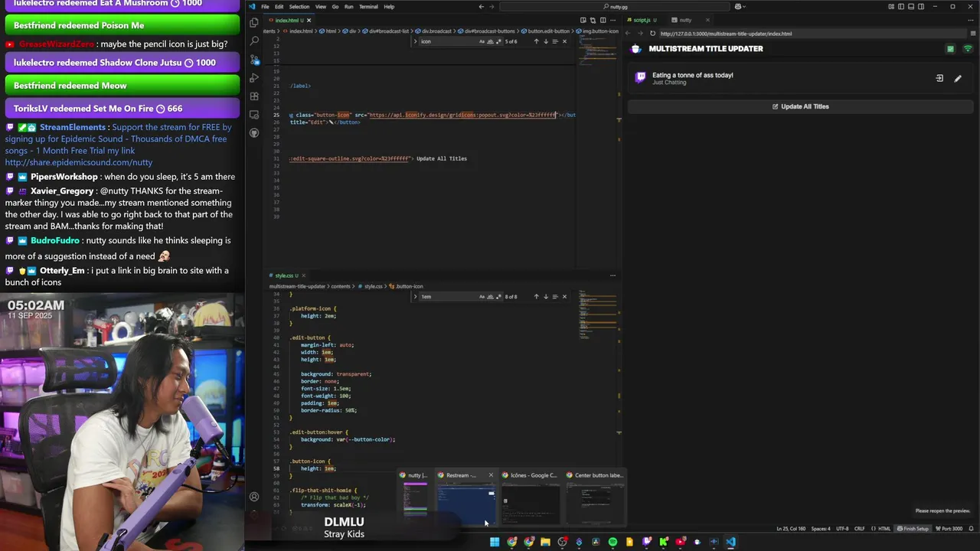The image size is (980, 551).
Task: Toggle the panel layout button in title bar
Action: click(911, 7)
